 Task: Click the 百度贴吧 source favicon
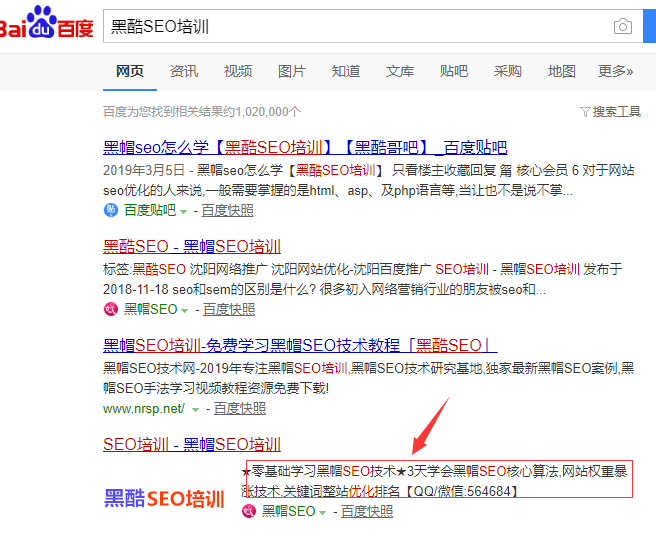coord(110,210)
